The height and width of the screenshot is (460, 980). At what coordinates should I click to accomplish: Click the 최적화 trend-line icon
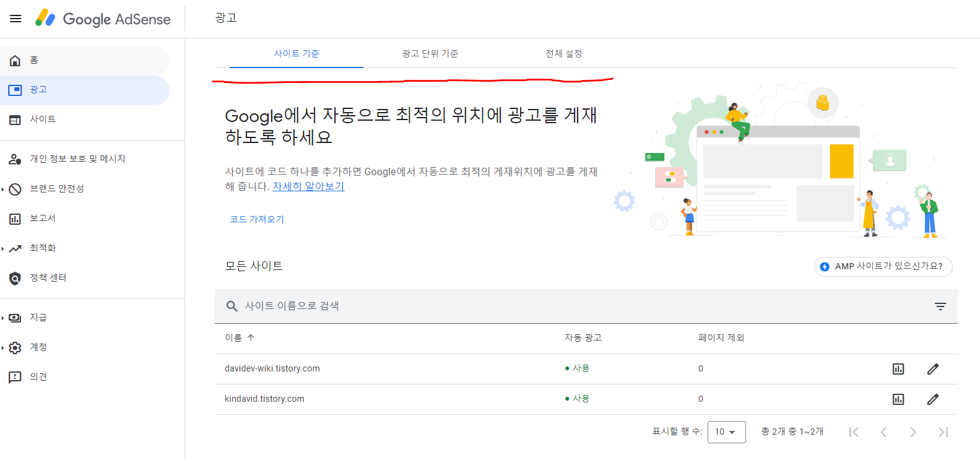point(15,248)
